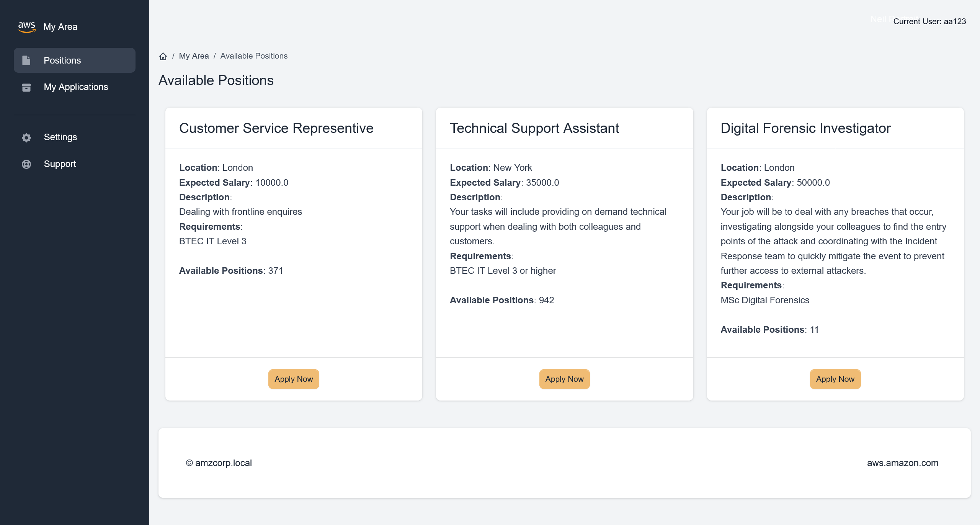Click Available Positions breadcrumb
This screenshot has width=980, height=525.
point(254,56)
